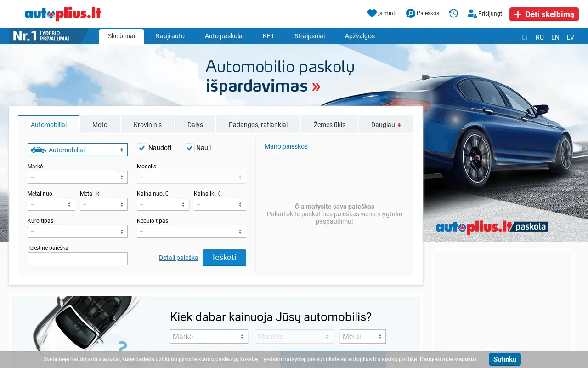
Task: Open the Markė dropdown in search form
Action: point(78,177)
